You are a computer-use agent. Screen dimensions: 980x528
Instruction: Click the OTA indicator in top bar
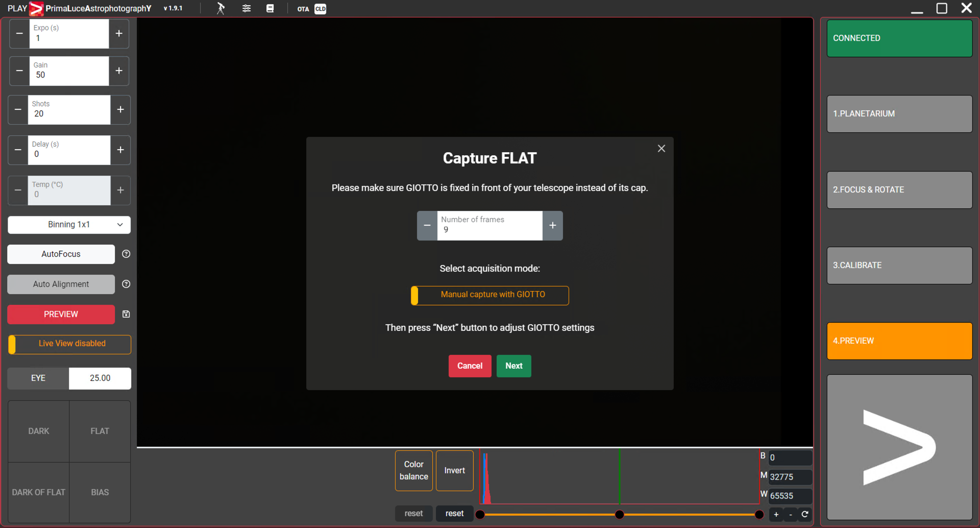[303, 9]
